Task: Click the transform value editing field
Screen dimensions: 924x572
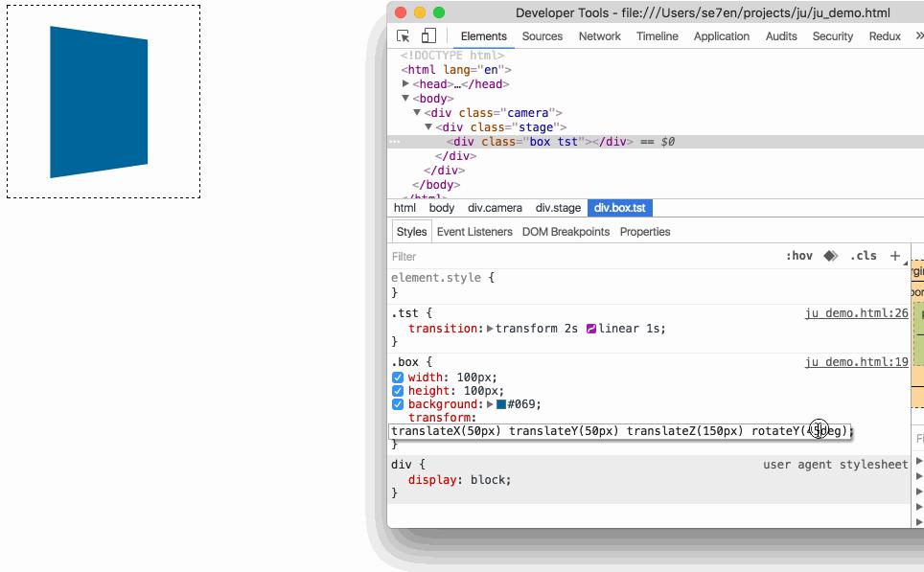Action: point(623,431)
